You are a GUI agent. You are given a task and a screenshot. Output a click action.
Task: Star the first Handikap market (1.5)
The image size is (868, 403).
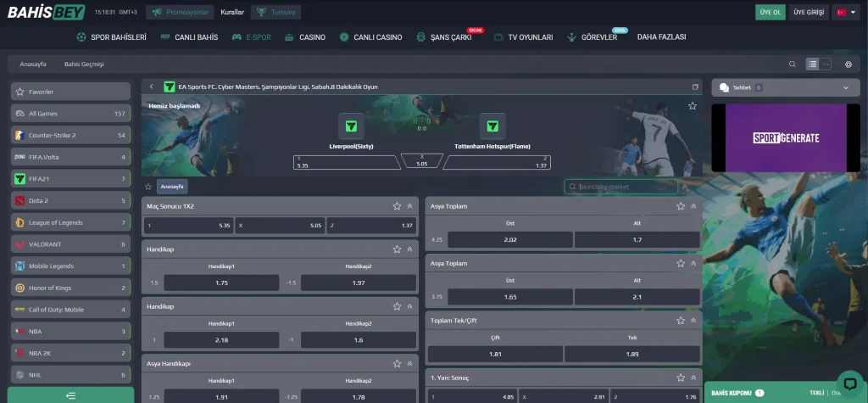click(397, 249)
